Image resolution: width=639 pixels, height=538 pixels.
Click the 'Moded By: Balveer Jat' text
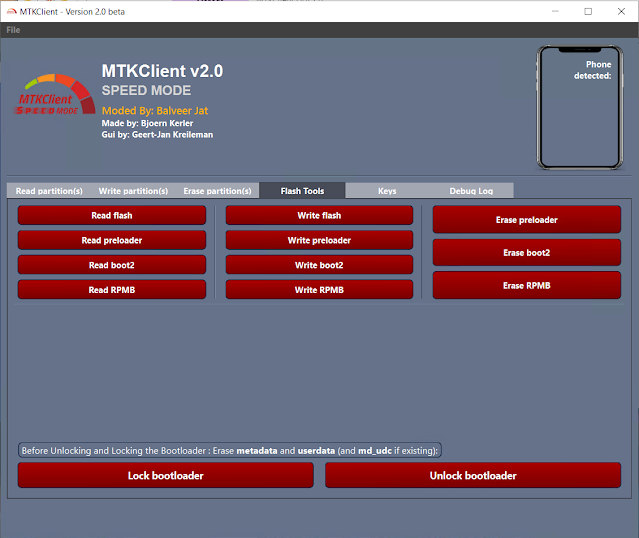click(x=155, y=110)
